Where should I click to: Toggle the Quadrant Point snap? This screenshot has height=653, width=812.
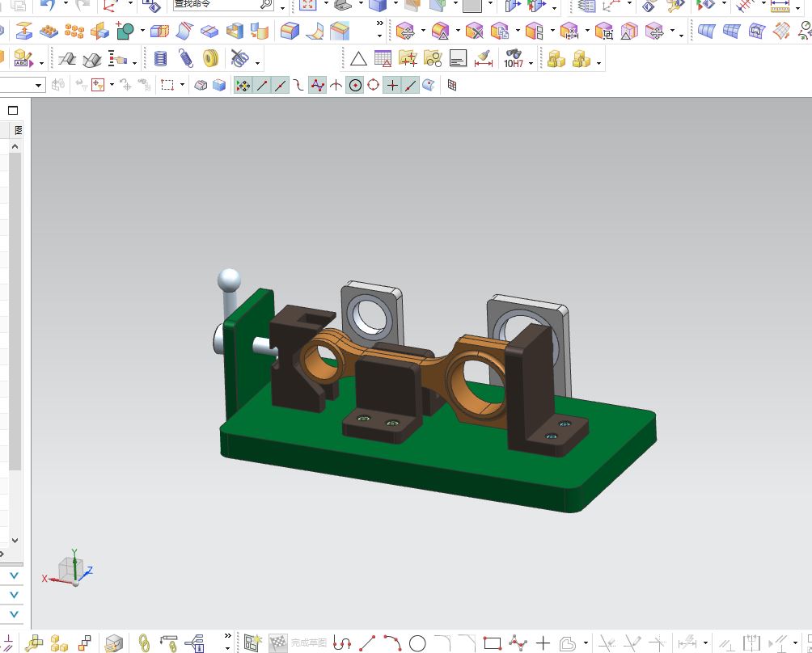point(374,85)
